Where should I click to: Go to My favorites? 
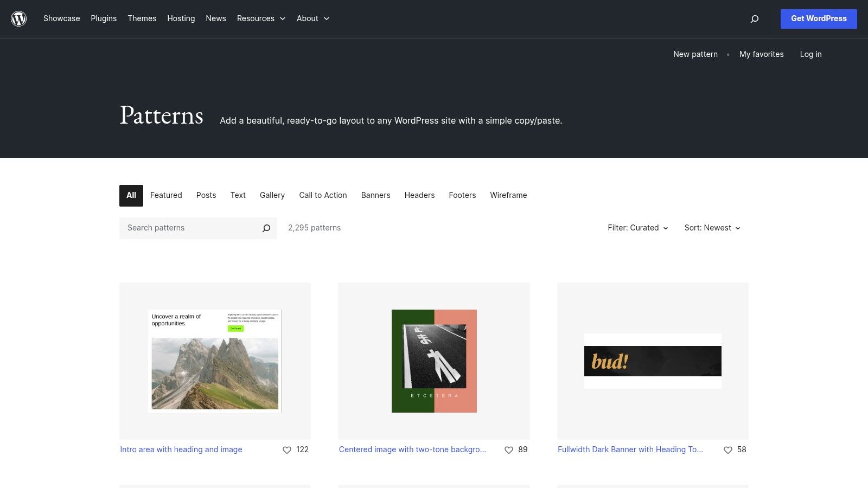(762, 54)
